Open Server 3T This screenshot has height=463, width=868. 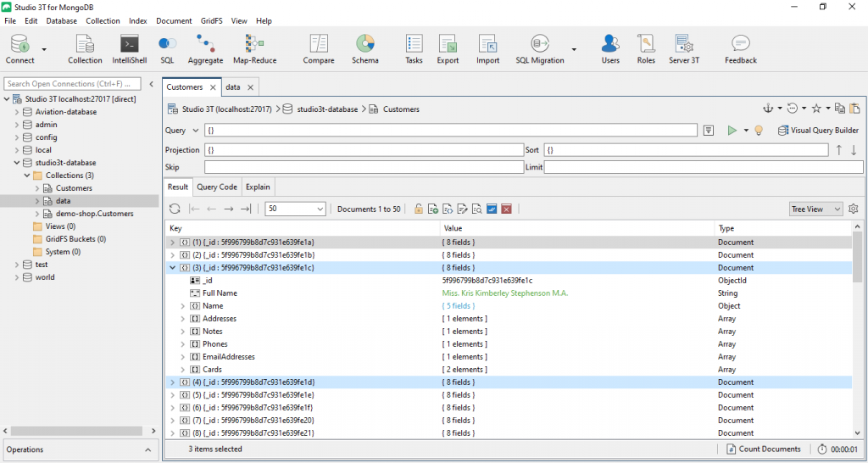(x=684, y=49)
